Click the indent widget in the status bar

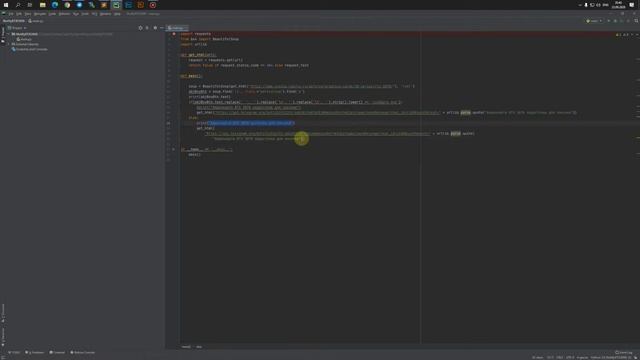pyautogui.click(x=582, y=358)
